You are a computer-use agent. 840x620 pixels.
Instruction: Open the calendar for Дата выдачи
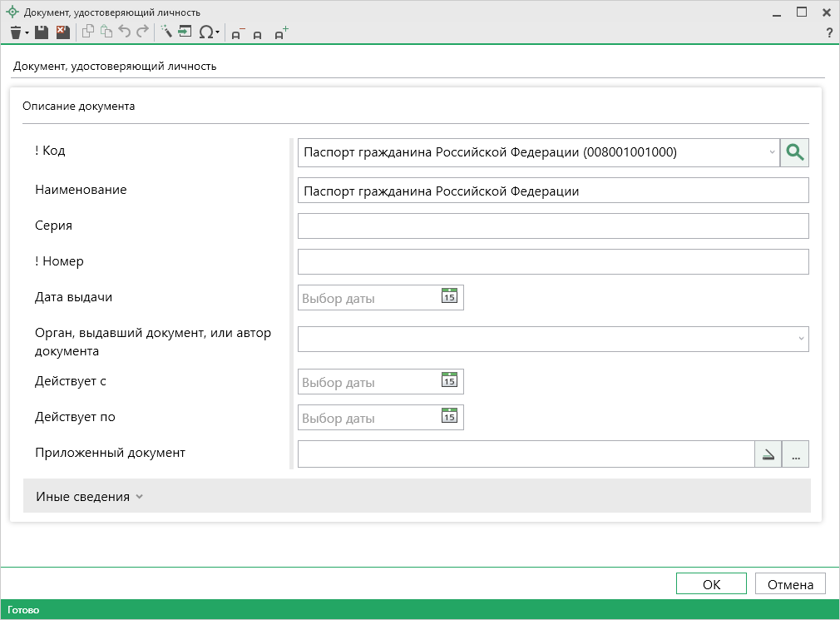coord(449,297)
